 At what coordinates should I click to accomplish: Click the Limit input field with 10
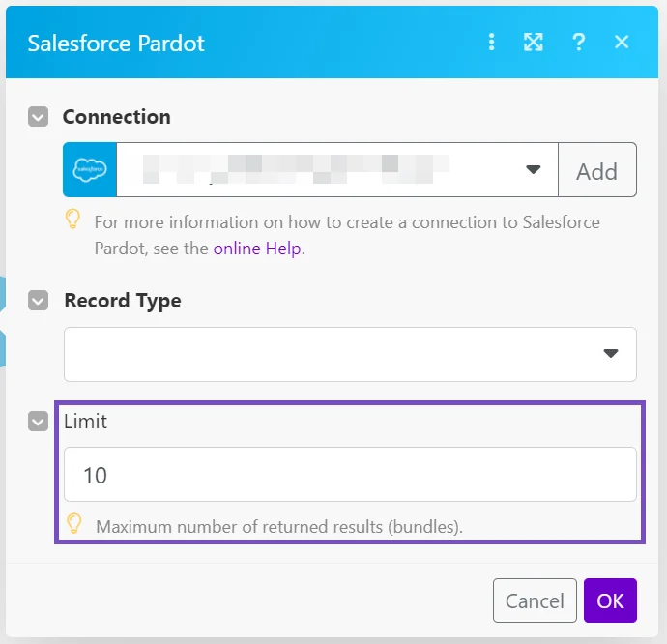(350, 475)
